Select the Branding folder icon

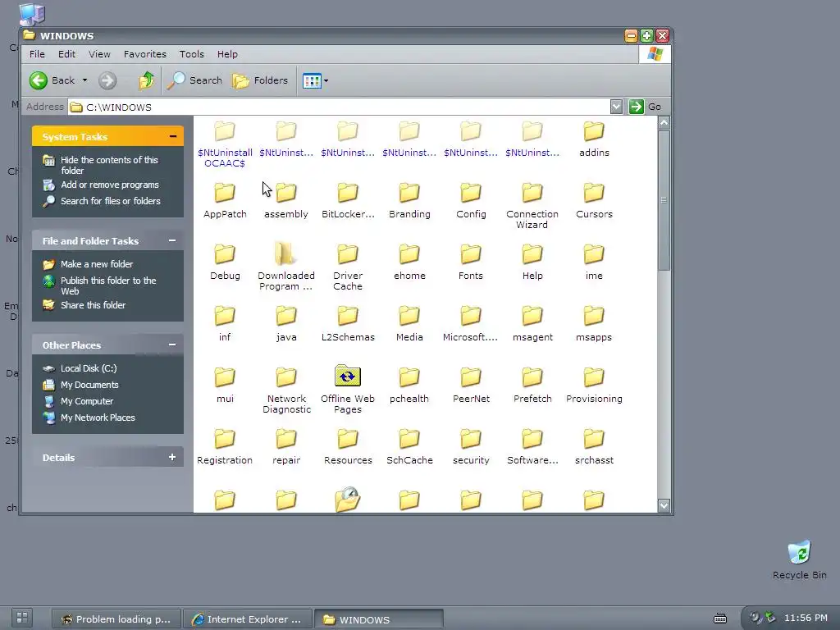click(x=409, y=193)
